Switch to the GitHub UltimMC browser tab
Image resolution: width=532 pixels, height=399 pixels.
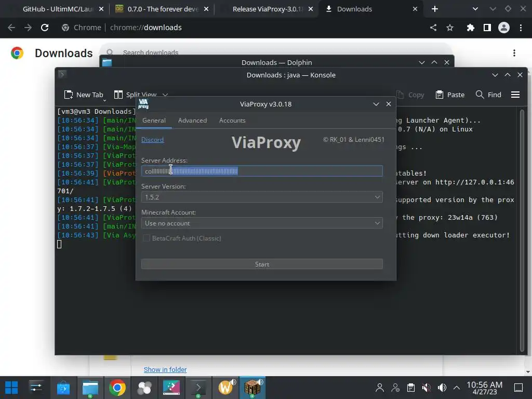point(58,9)
